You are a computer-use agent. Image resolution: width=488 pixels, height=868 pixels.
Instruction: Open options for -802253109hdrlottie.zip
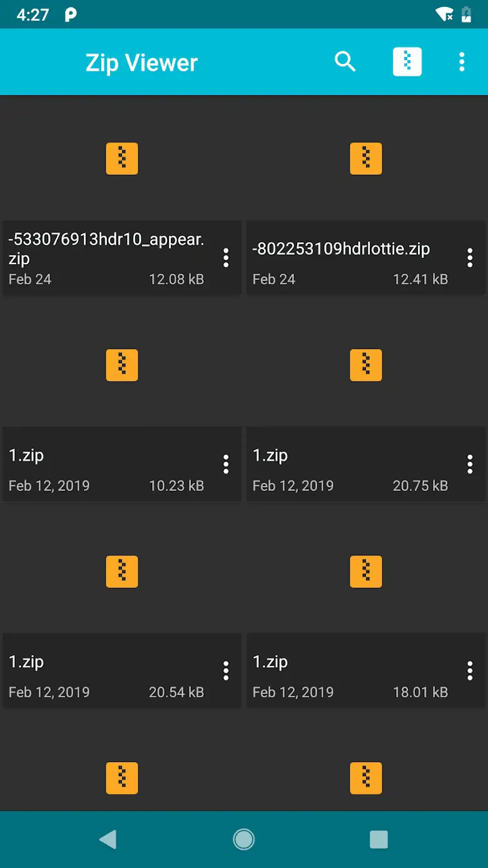pyautogui.click(x=470, y=257)
